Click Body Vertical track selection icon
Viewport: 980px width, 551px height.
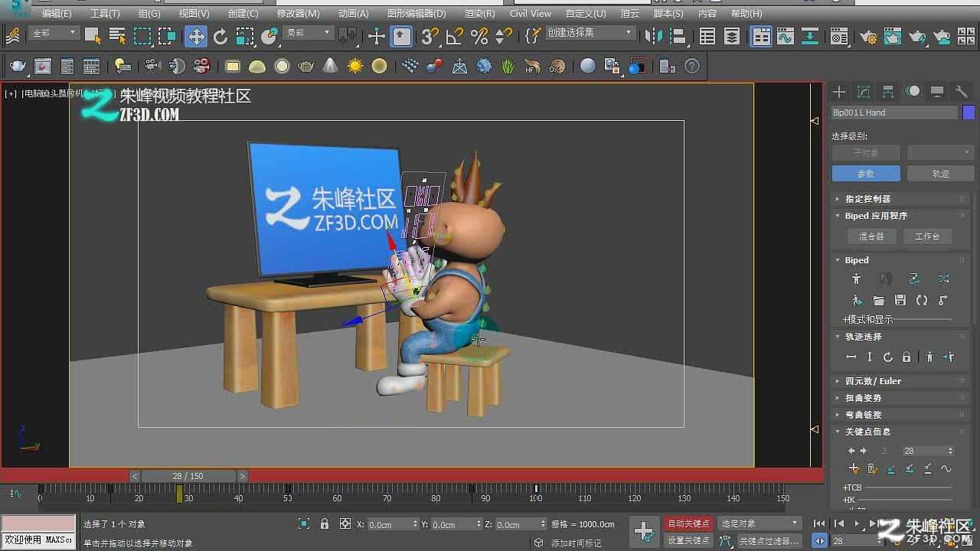[x=870, y=357]
